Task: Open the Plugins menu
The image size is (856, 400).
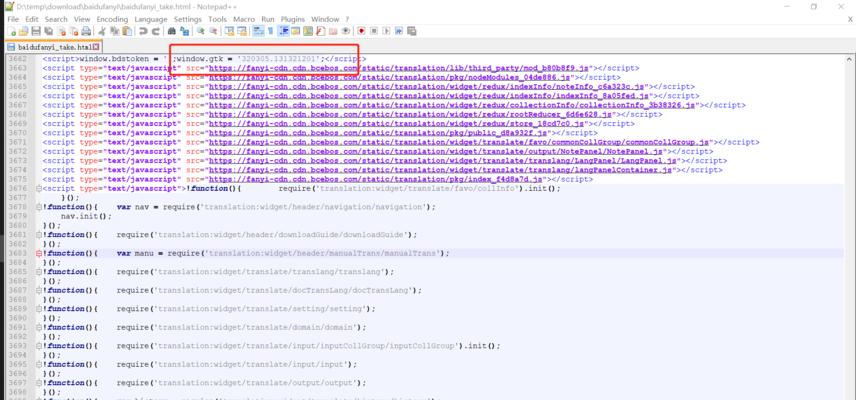Action: (293, 19)
